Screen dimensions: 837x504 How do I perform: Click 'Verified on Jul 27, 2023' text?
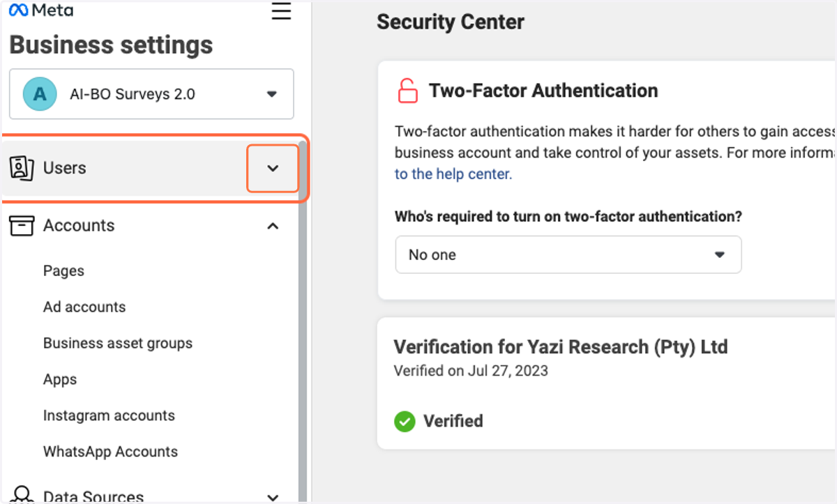(x=471, y=371)
